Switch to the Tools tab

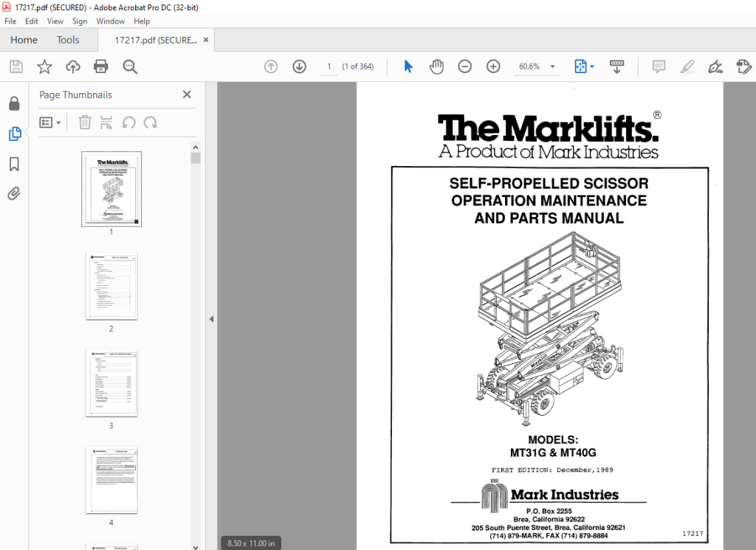[x=68, y=40]
